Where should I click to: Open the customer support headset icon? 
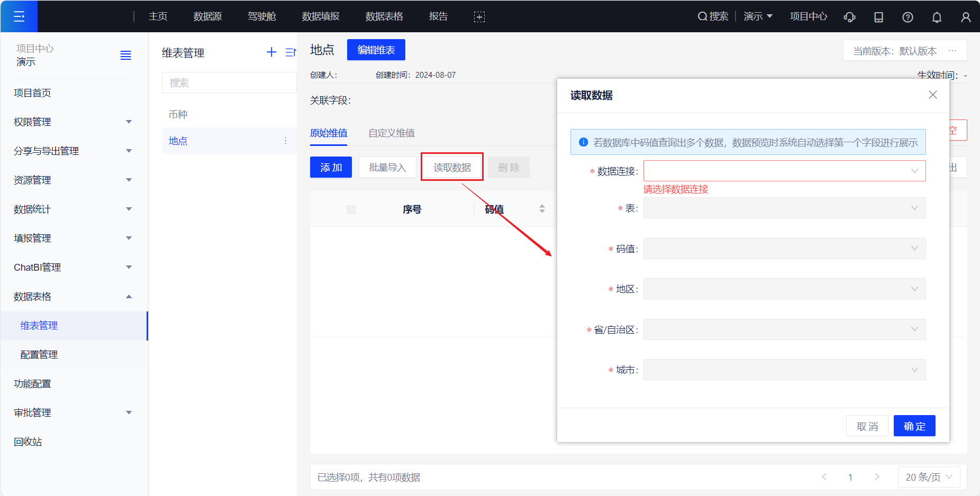849,17
